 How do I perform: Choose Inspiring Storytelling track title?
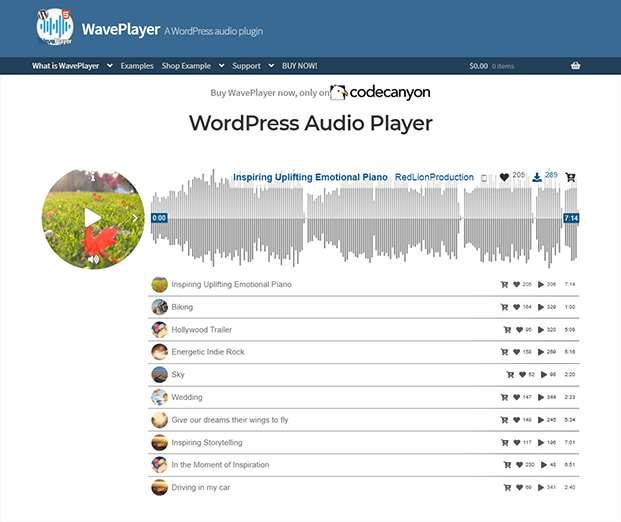(x=207, y=442)
